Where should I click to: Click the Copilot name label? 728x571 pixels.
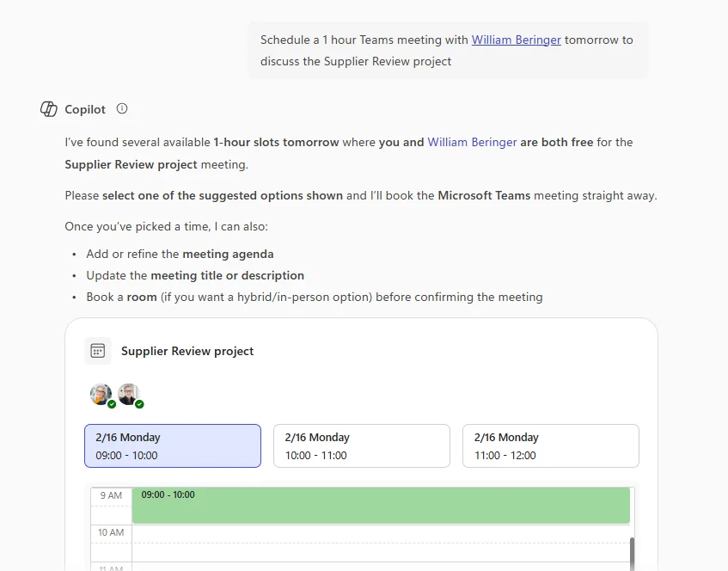pyautogui.click(x=85, y=110)
